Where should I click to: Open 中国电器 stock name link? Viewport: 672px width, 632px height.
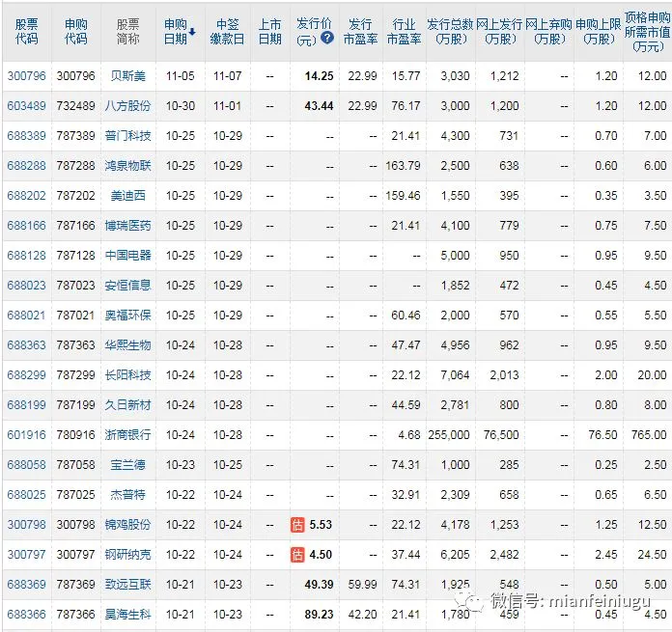coord(127,256)
